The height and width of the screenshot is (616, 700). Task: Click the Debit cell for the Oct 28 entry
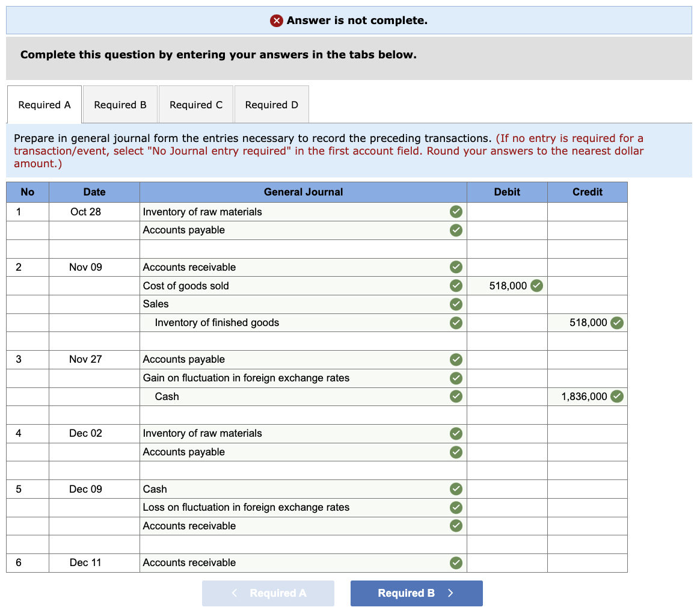(x=507, y=212)
